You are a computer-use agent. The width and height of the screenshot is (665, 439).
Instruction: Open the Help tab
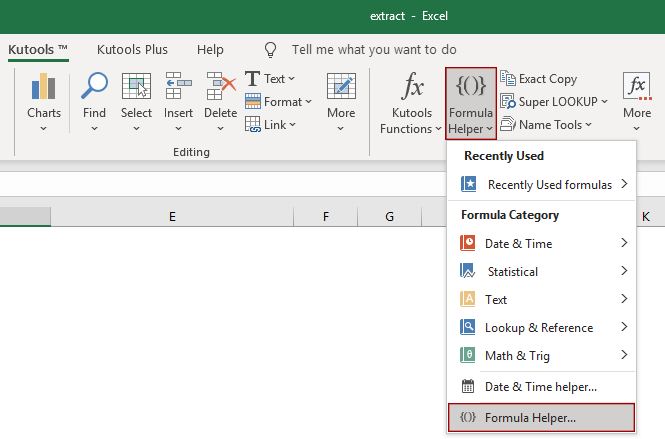pos(210,49)
